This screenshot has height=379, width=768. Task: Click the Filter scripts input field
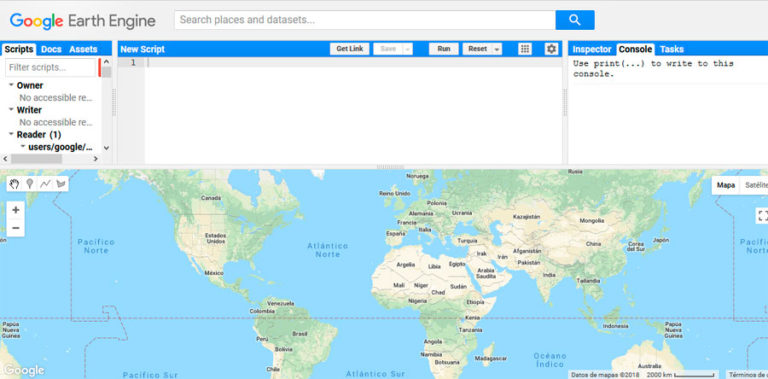(50, 68)
